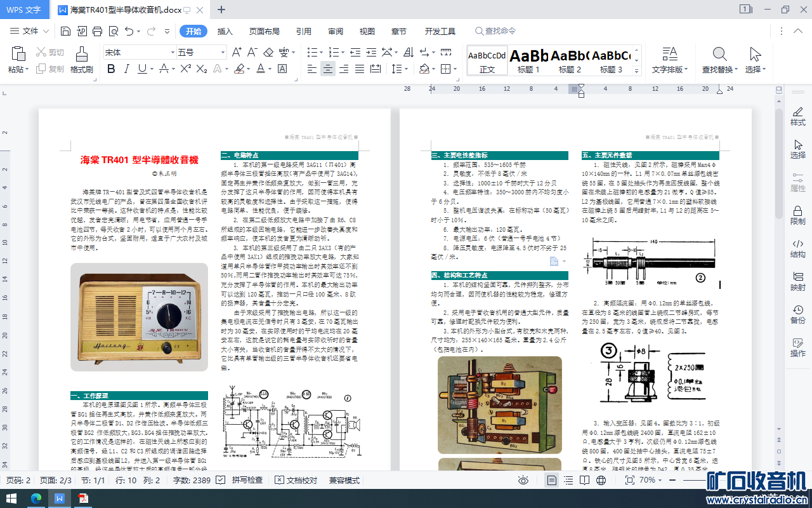The width and height of the screenshot is (812, 508).
Task: Click the Paste clipboard icon
Action: click(18, 54)
